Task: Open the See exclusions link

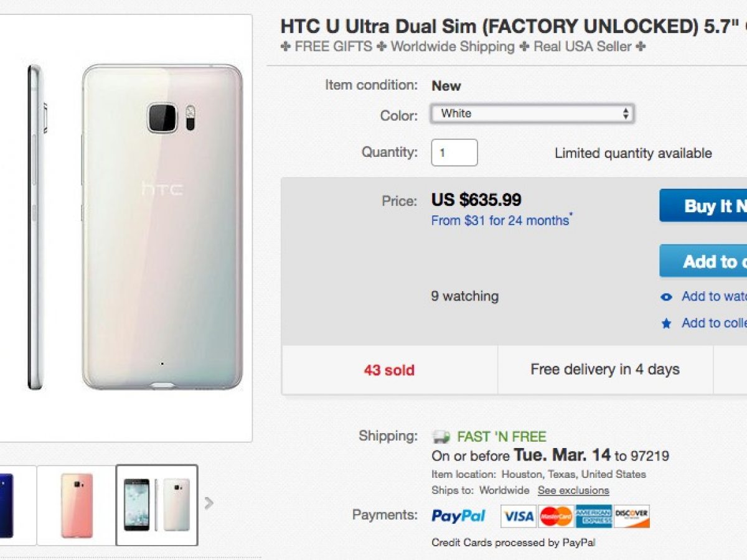Action: point(573,490)
